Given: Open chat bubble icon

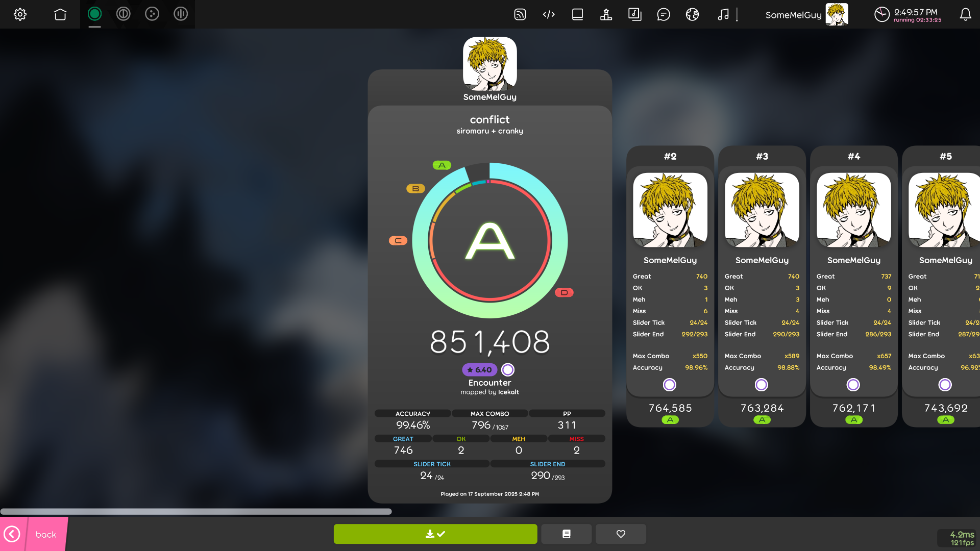Looking at the screenshot, I should 664,14.
